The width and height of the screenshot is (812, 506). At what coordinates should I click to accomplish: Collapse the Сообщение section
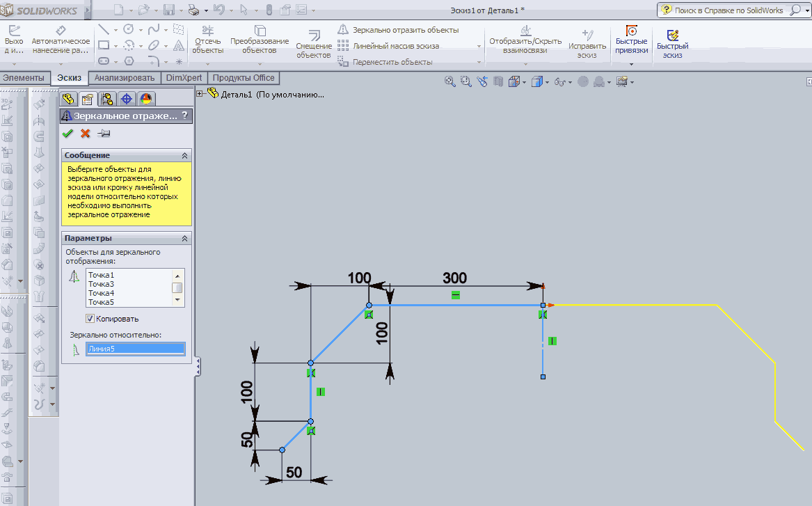[x=184, y=155]
